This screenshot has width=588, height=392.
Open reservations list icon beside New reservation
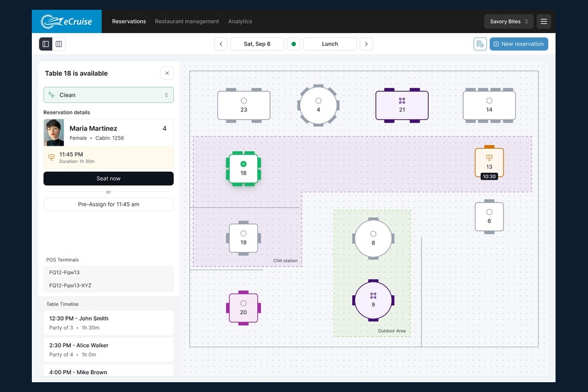[x=480, y=44]
